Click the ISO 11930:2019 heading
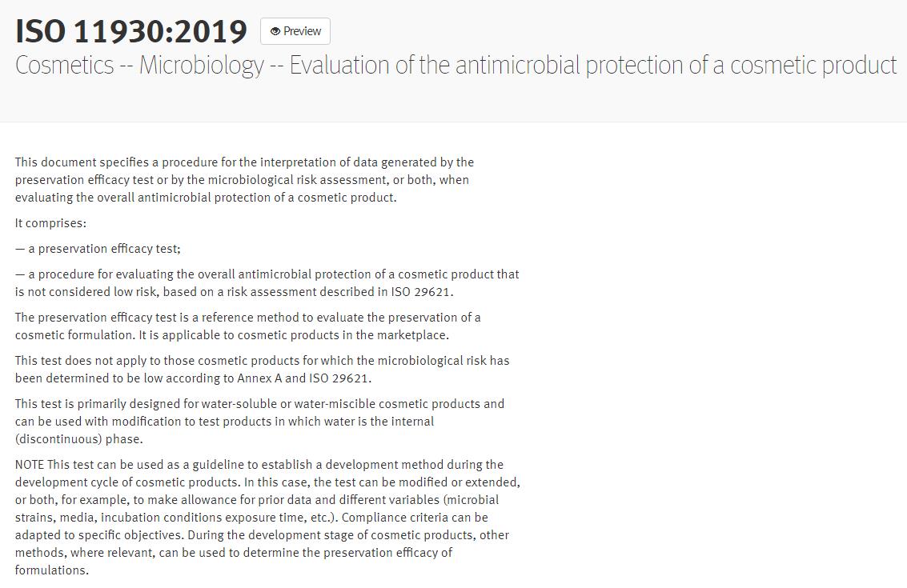 (x=131, y=31)
